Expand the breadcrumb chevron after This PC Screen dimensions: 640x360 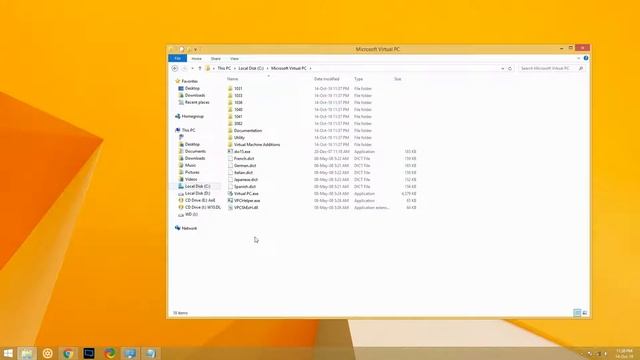[234, 69]
